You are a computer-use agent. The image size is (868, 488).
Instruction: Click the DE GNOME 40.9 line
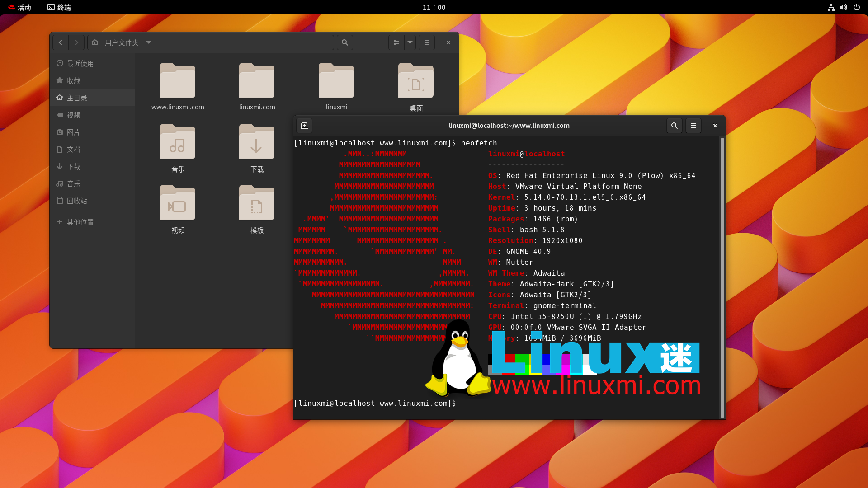tap(519, 251)
